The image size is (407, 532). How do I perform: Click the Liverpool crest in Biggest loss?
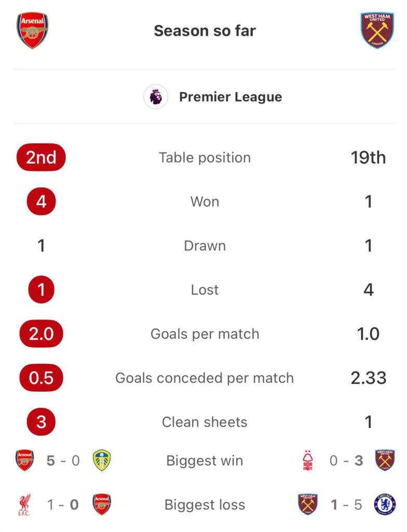coord(24,504)
